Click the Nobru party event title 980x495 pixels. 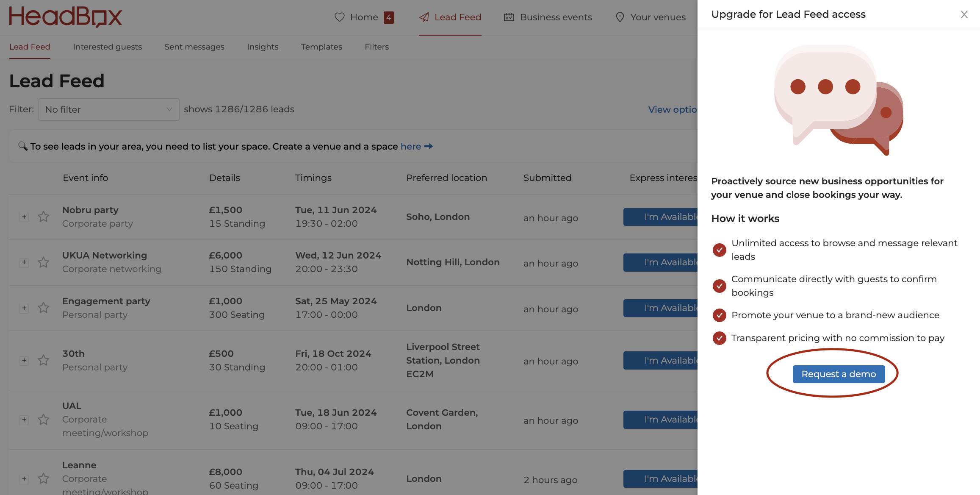point(90,210)
